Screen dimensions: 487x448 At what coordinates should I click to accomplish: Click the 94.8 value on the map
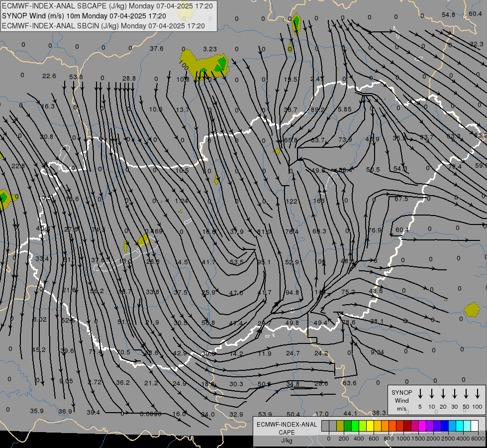point(292,292)
